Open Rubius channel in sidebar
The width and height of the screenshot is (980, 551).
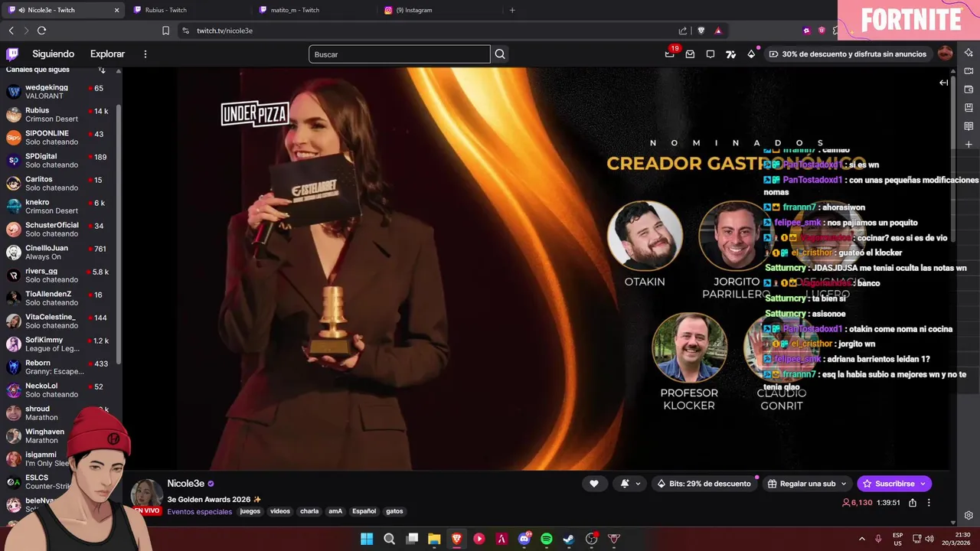pyautogui.click(x=59, y=115)
